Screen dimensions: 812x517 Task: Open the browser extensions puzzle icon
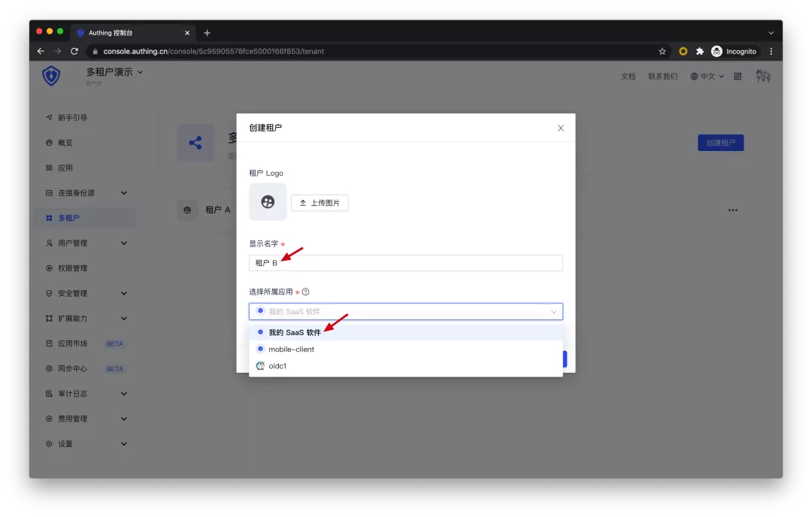click(699, 51)
